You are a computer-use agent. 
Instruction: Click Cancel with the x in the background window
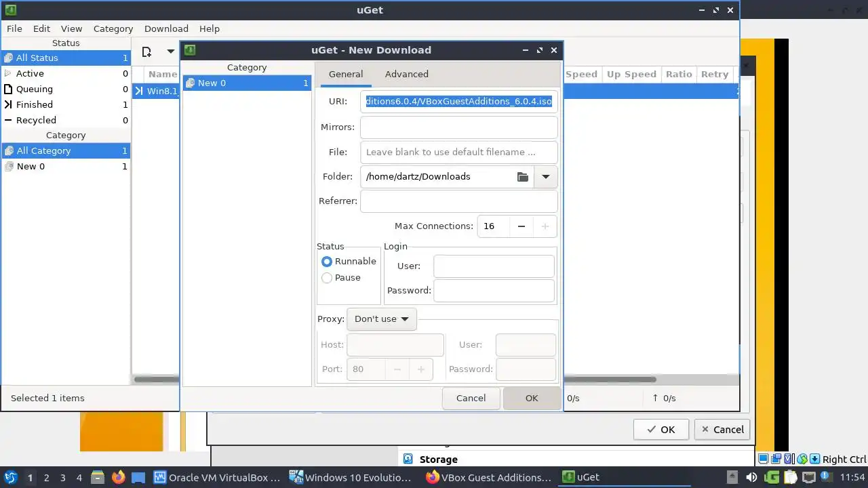tap(722, 430)
